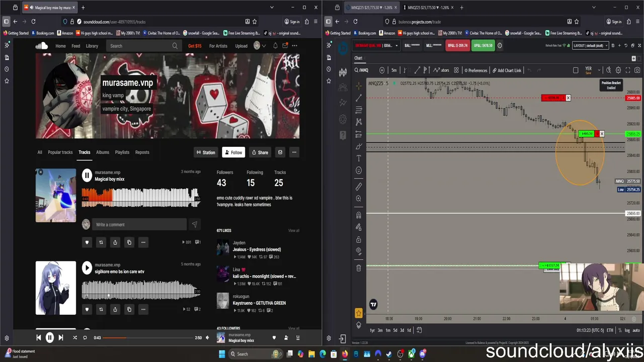Toggle repeat in the player bar
644x362 pixels.
[x=85, y=338]
